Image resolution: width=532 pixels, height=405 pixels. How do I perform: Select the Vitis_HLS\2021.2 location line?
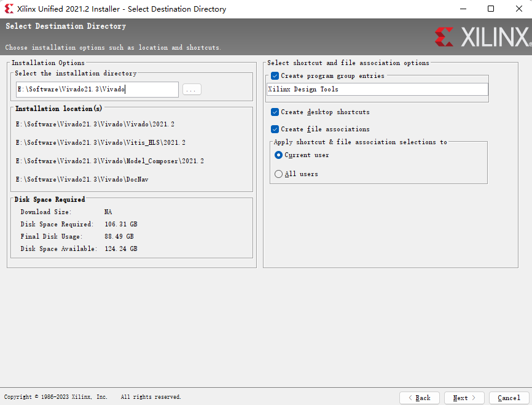click(x=100, y=143)
